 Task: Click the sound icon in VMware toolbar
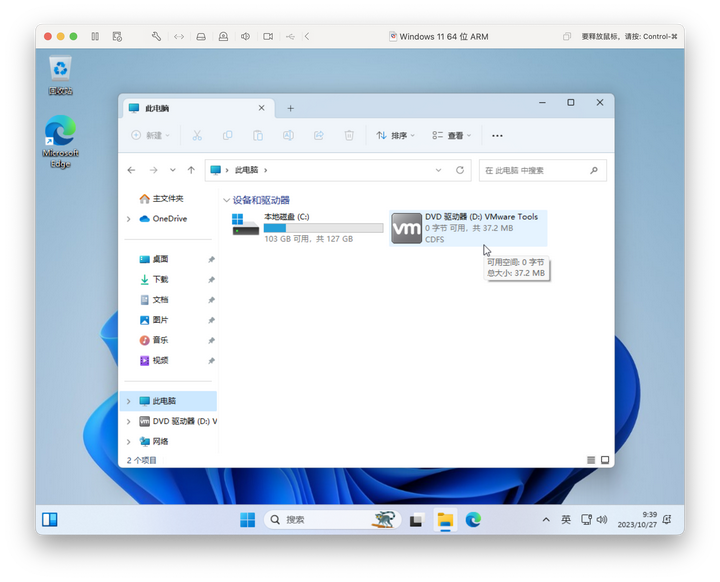(245, 36)
